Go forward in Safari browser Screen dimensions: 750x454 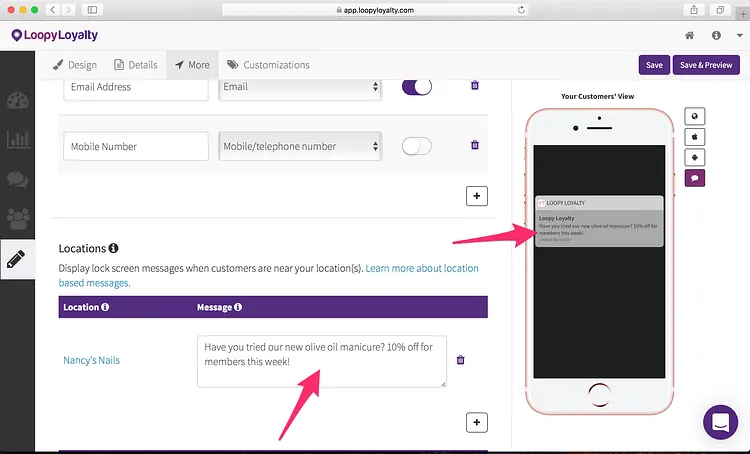point(68,10)
